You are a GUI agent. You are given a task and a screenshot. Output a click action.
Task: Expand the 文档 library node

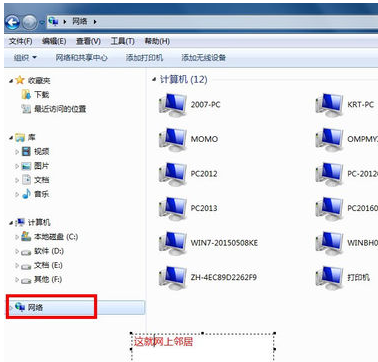tap(17, 180)
